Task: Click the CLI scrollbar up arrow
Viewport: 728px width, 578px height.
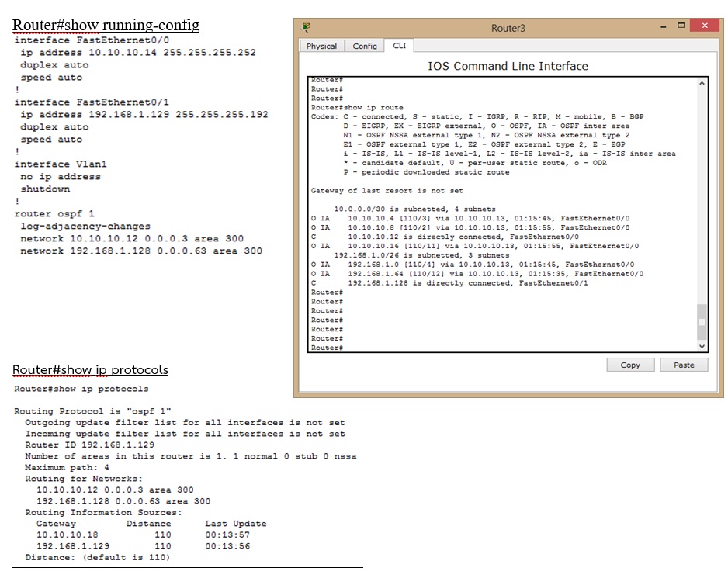Action: (x=702, y=84)
